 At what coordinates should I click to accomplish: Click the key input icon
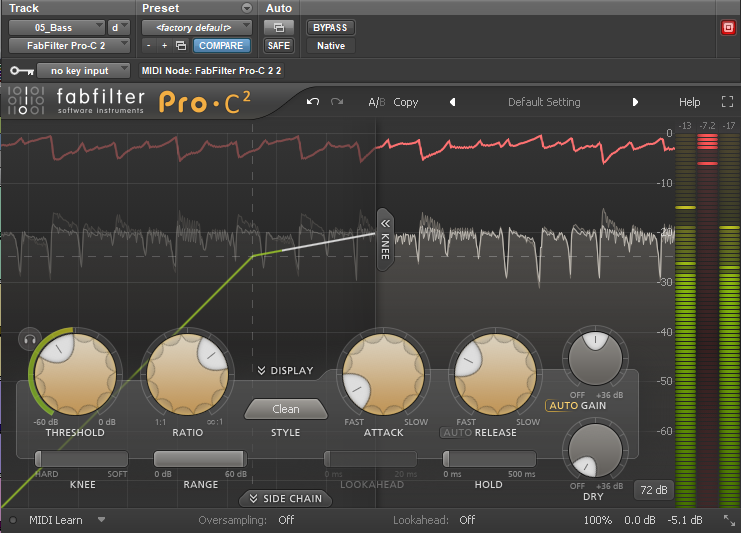(x=22, y=71)
